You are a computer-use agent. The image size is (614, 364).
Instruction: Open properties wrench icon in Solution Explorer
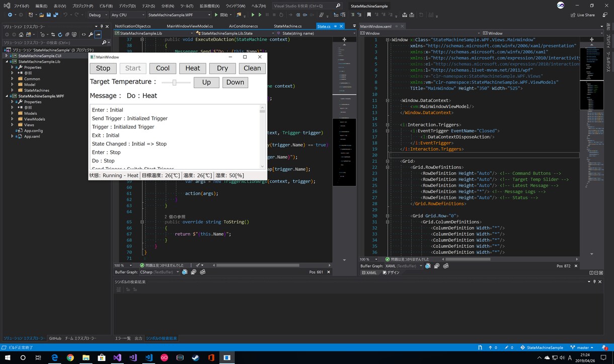[x=91, y=35]
